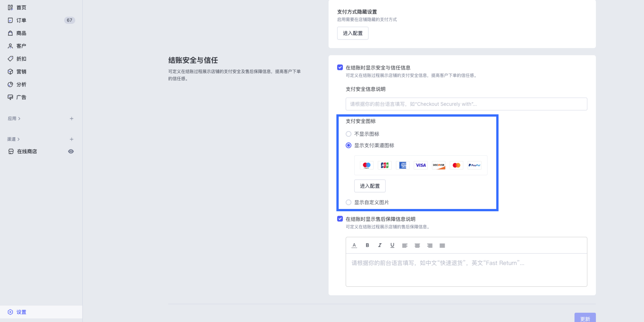The width and height of the screenshot is (644, 322).
Task: Select the 显示自定义图片 radio option
Action: (x=348, y=202)
